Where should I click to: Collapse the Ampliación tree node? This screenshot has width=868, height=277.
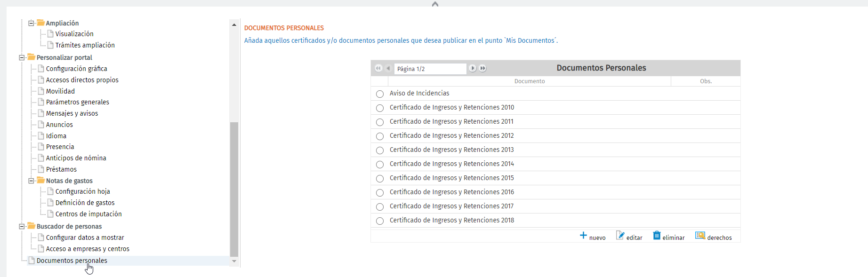pyautogui.click(x=31, y=23)
